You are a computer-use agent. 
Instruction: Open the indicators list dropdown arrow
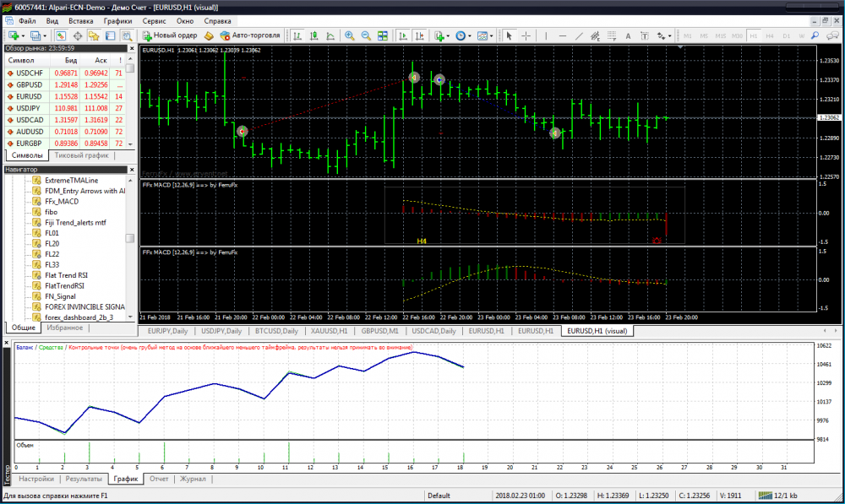pyautogui.click(x=450, y=35)
